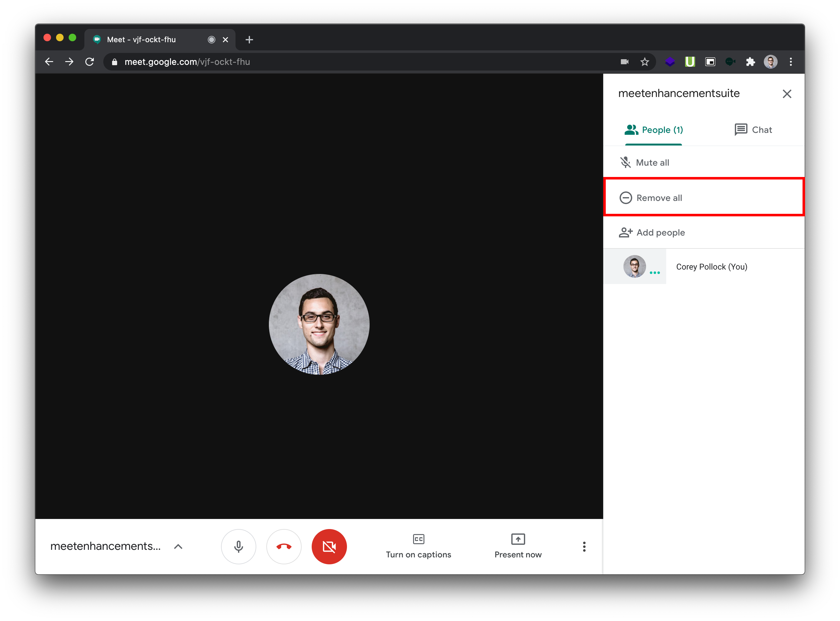Click Remove all
Viewport: 840px width, 621px height.
click(704, 198)
